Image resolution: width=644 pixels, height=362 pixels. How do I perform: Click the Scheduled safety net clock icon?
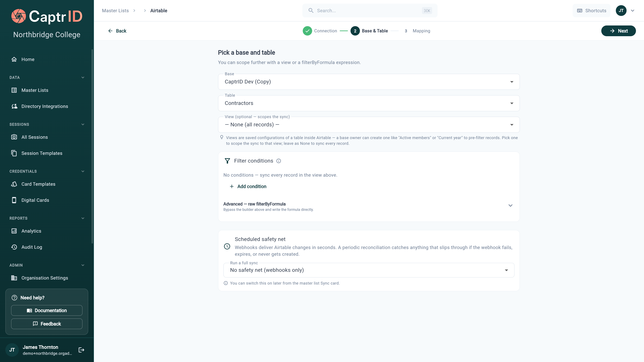pos(227,246)
